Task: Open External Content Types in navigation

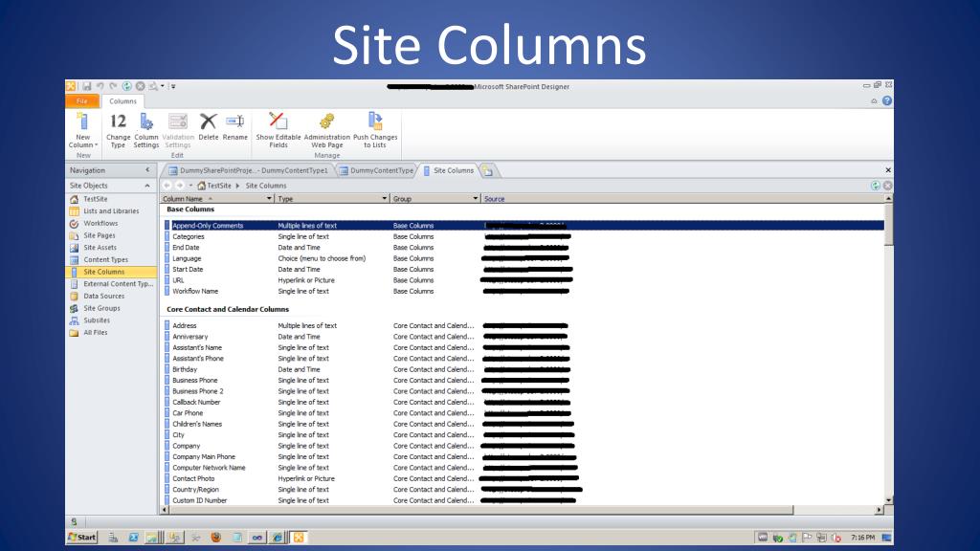Action: 118,283
